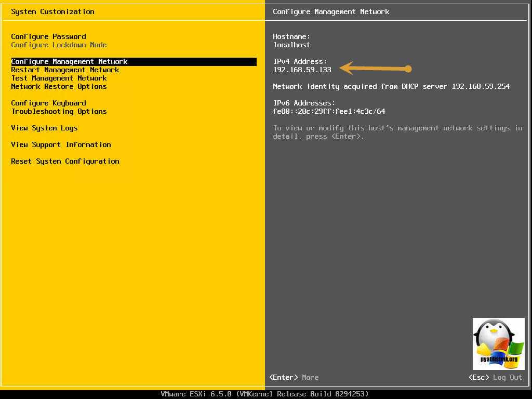Choose Restart Management Network
The height and width of the screenshot is (399, 532).
[65, 70]
